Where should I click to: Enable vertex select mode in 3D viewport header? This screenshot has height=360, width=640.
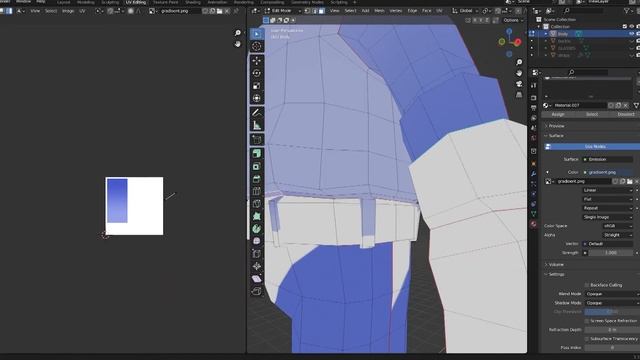(308, 11)
